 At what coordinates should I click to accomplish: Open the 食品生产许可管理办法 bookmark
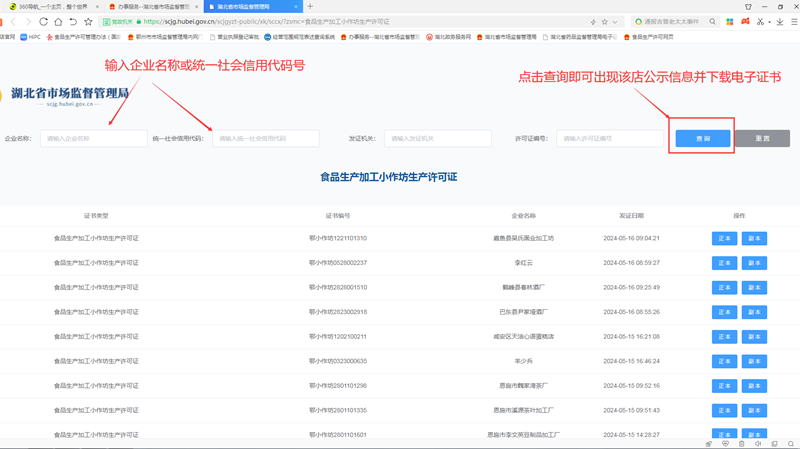[84, 37]
